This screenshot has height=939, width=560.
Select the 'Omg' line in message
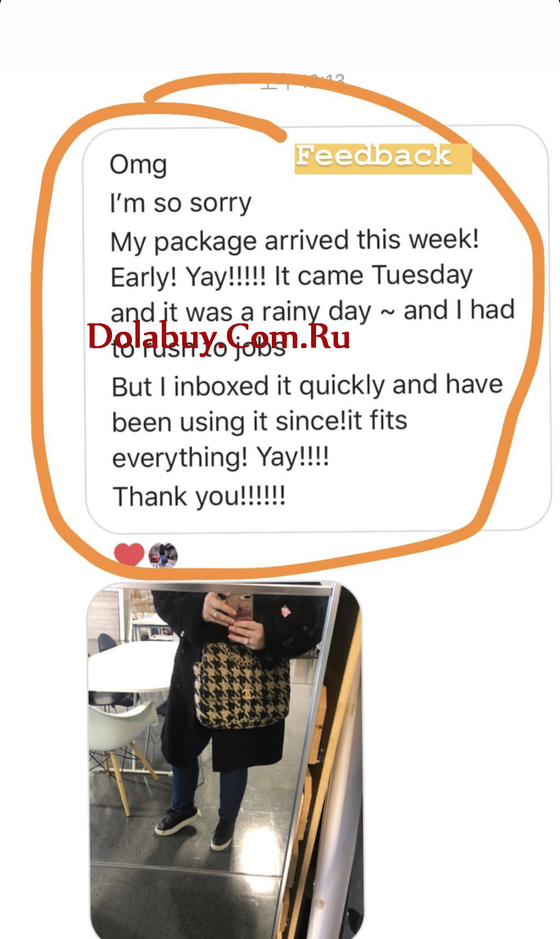click(138, 165)
